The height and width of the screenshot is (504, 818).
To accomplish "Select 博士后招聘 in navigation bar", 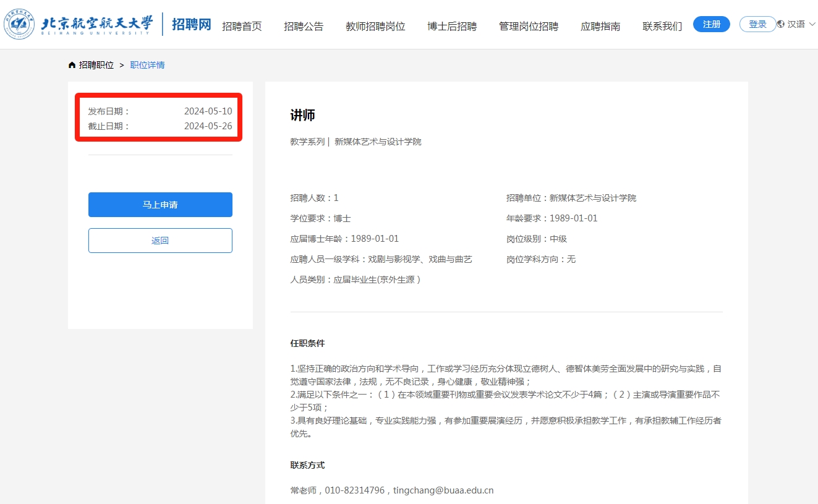I will (x=452, y=26).
